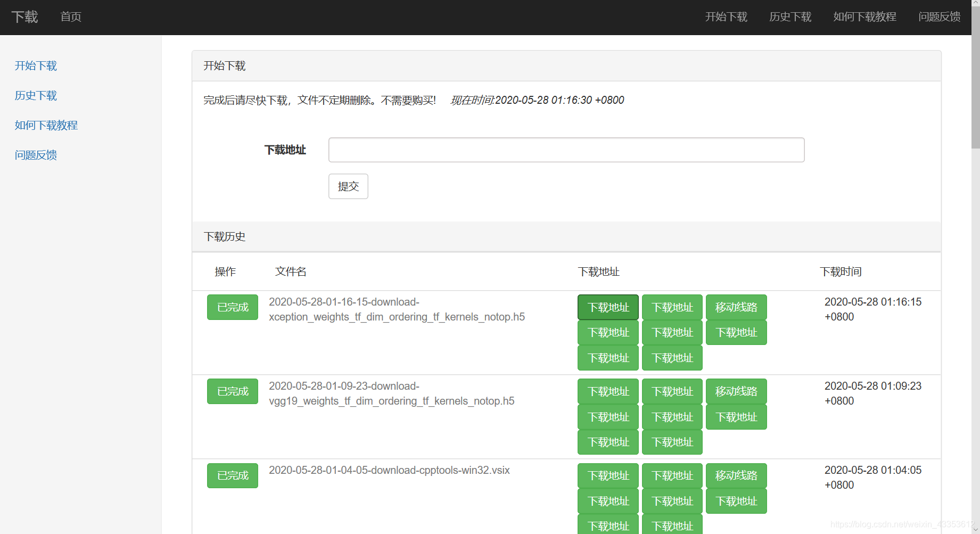Click first 下载地址 button for vgg19 file

click(x=608, y=391)
